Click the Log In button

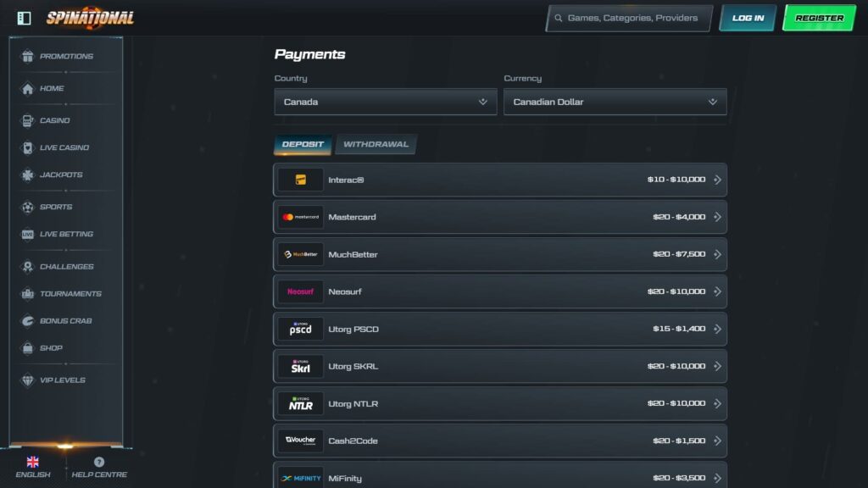pyautogui.click(x=747, y=17)
